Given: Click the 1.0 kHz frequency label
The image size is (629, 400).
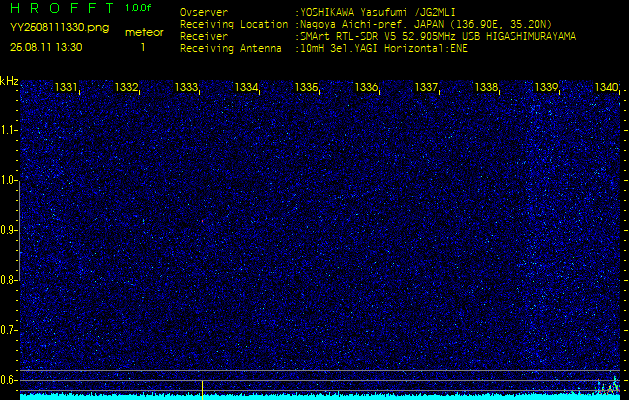Looking at the screenshot, I should click(x=8, y=180).
